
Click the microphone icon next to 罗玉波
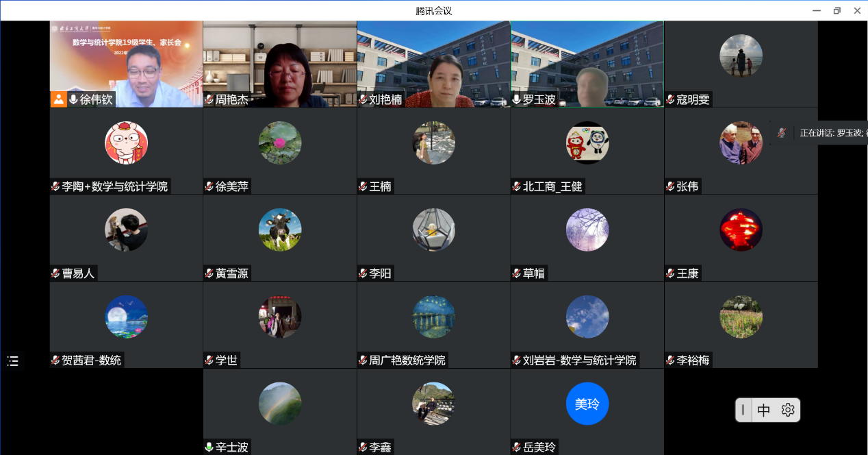tap(517, 99)
